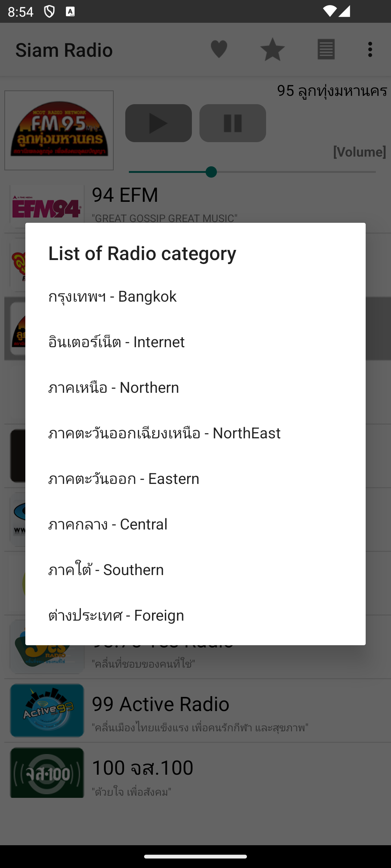
Task: Tap the EFM94 station logo
Action: [x=47, y=206]
